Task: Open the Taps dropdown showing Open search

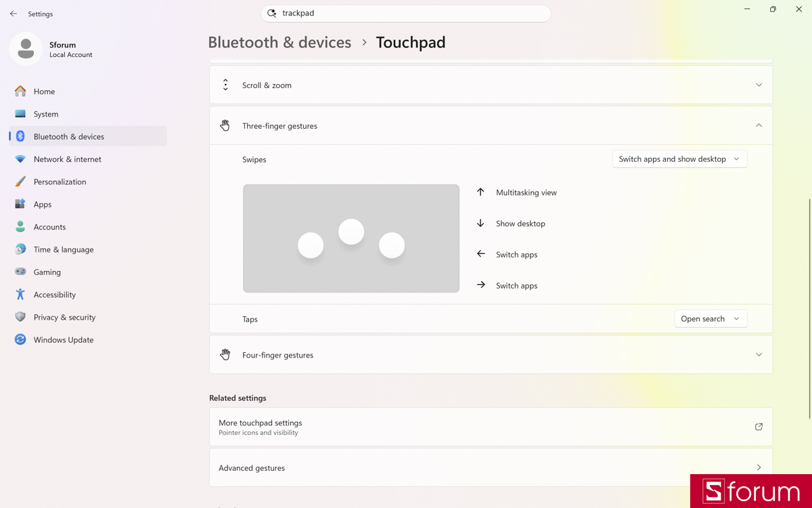Action: pyautogui.click(x=710, y=319)
